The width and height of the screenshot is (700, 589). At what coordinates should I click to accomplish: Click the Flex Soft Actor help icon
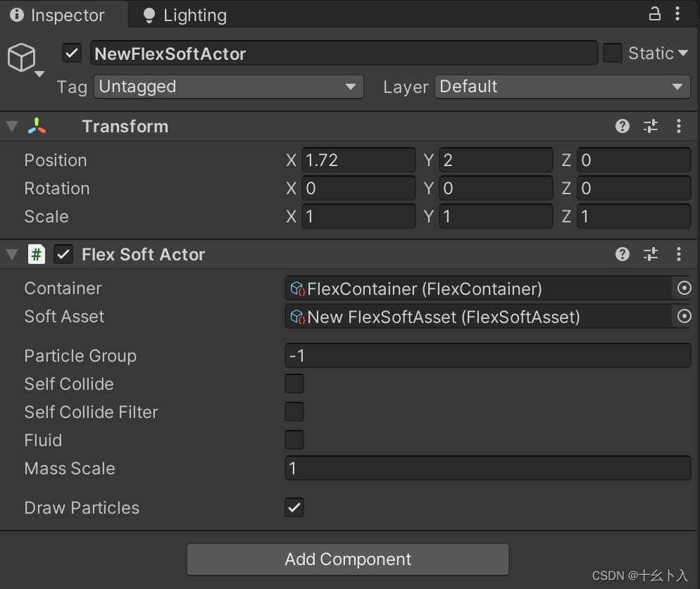pyautogui.click(x=622, y=254)
